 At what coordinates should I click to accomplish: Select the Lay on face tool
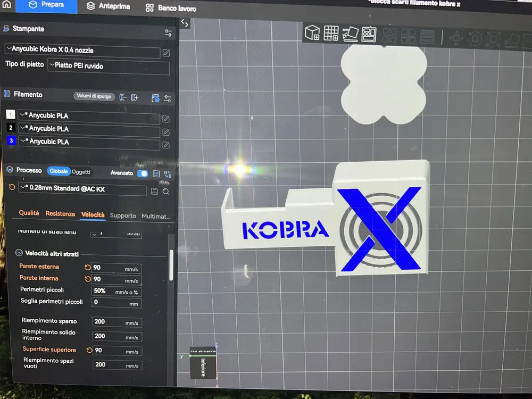click(x=512, y=41)
